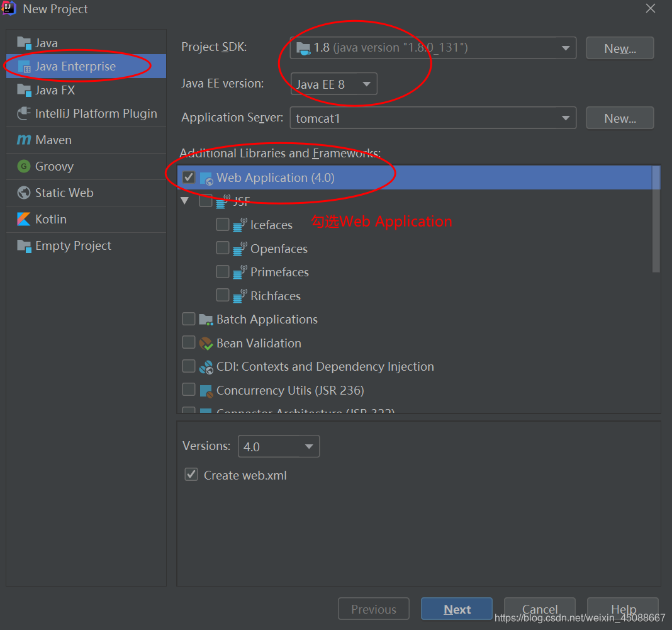Click the Maven 'm' icon
Viewport: 672px width, 630px height.
click(x=24, y=140)
